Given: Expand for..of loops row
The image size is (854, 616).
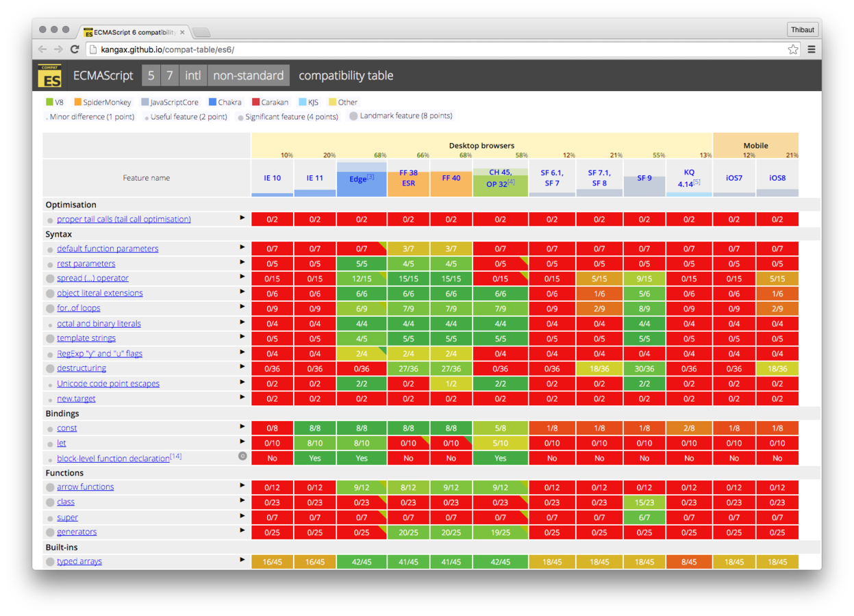Looking at the screenshot, I should pyautogui.click(x=242, y=307).
